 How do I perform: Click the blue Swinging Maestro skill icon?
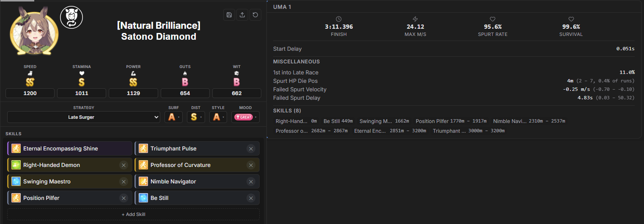(x=16, y=181)
